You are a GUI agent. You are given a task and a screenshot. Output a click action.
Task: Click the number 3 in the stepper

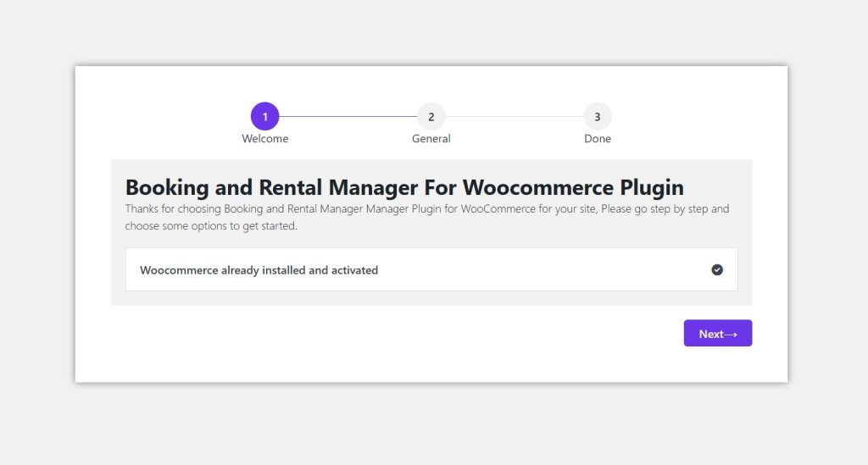click(597, 117)
